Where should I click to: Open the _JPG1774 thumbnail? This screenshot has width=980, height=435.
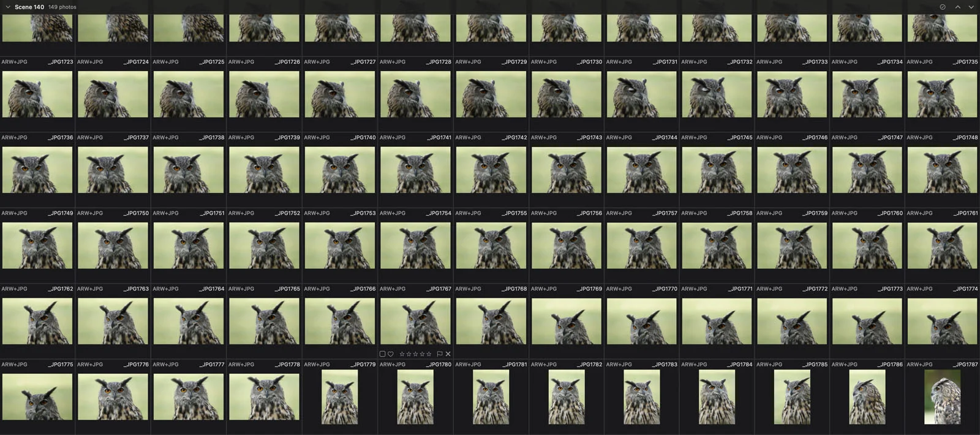click(x=943, y=321)
